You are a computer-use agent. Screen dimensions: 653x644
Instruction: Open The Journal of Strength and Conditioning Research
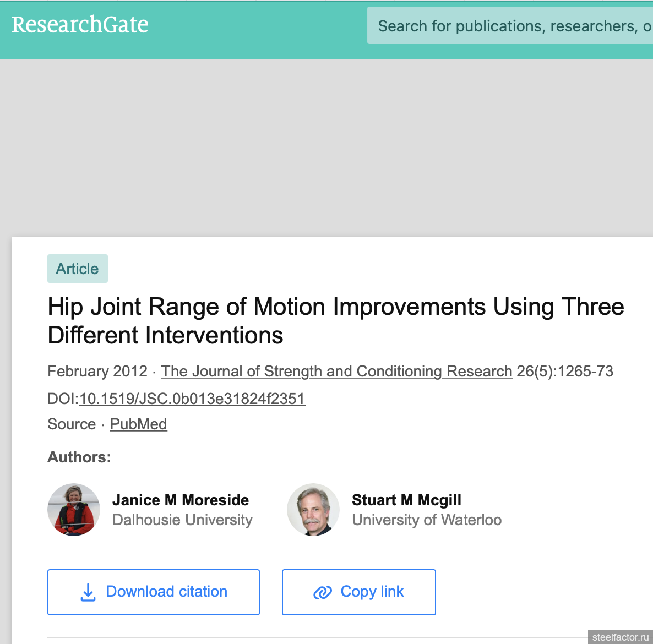336,371
